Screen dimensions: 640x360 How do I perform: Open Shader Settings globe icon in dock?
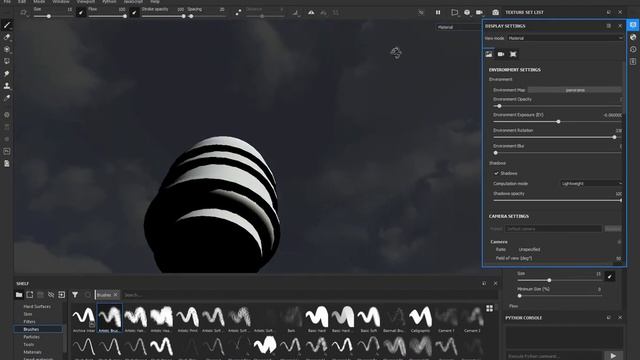click(633, 37)
